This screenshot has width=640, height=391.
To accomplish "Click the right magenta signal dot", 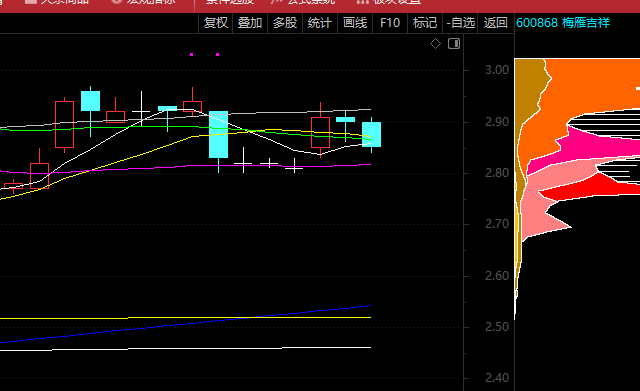I will pyautogui.click(x=218, y=54).
